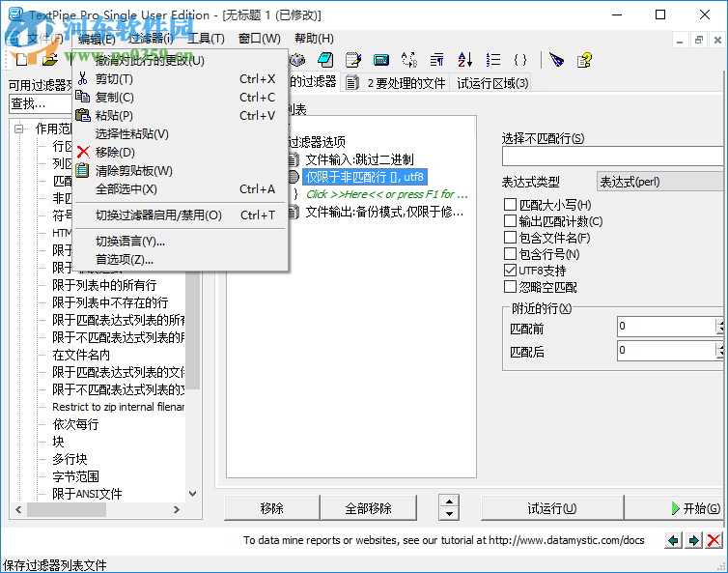The image size is (728, 573).
Task: Click the clipboard icon for 粘贴(P)
Action: pos(83,115)
